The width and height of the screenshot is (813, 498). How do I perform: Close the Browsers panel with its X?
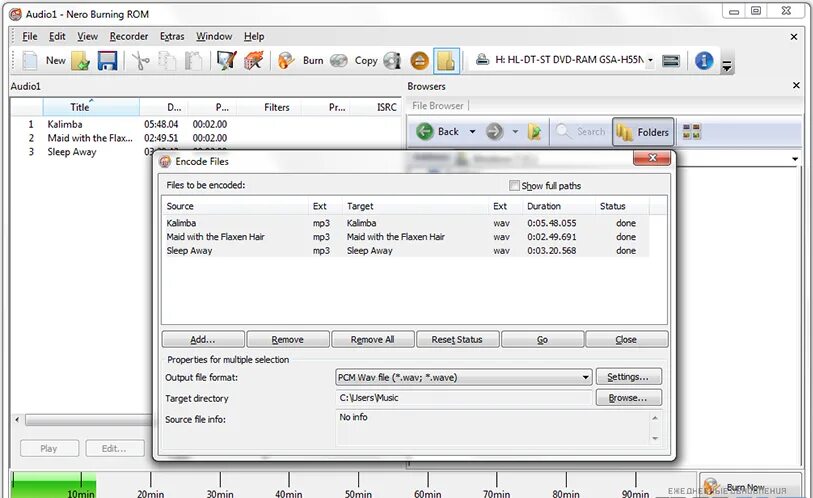(x=796, y=85)
